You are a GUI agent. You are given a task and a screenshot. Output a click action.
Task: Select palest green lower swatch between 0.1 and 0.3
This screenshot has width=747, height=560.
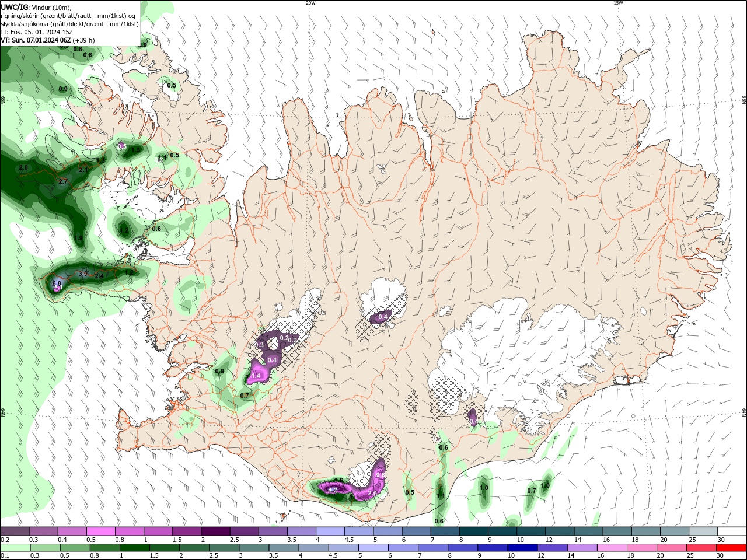pyautogui.click(x=15, y=548)
